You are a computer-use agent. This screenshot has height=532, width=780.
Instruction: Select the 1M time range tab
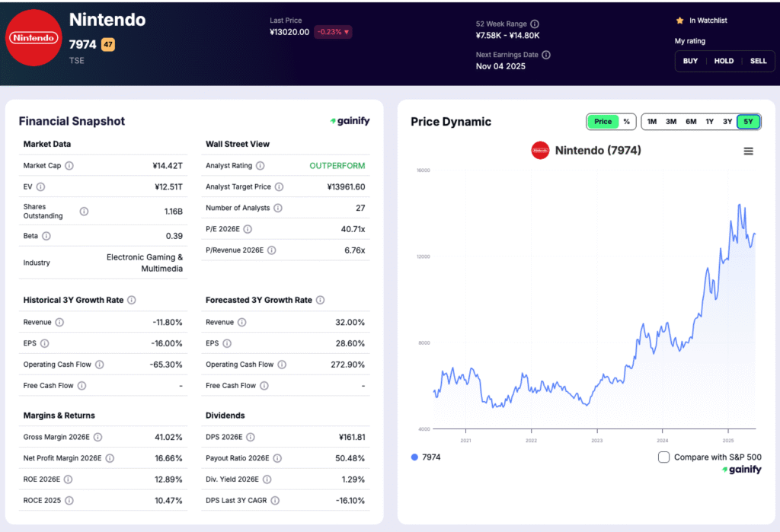[x=652, y=121]
